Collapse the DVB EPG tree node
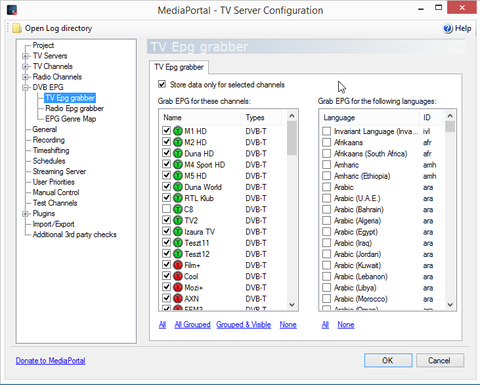This screenshot has height=385, width=480. [x=25, y=88]
